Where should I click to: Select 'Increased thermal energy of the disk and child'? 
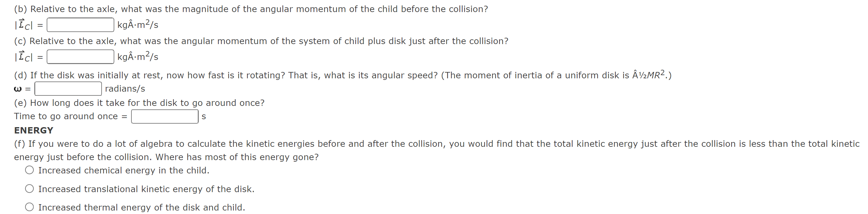tap(29, 207)
